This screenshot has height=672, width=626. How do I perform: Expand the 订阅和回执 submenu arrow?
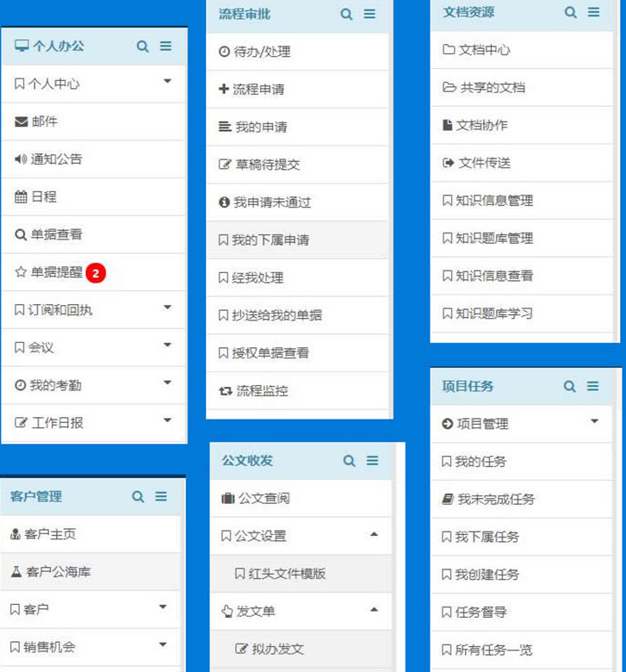click(168, 307)
